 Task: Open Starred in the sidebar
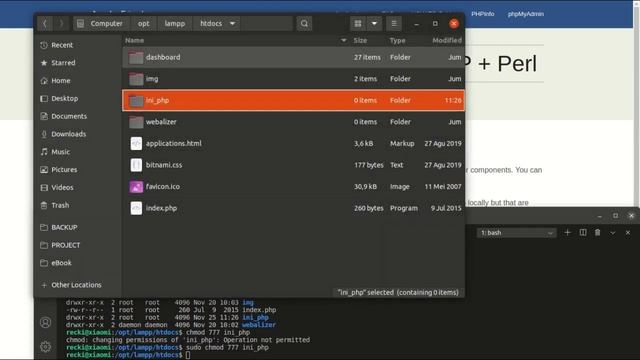coord(63,63)
